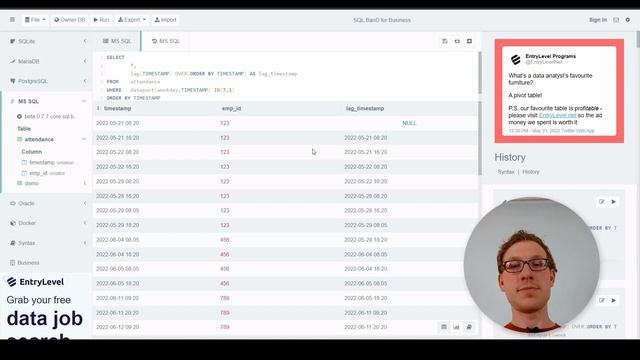Screen dimensions: 640x360
Task: Edit the second history query
Action: (602, 300)
